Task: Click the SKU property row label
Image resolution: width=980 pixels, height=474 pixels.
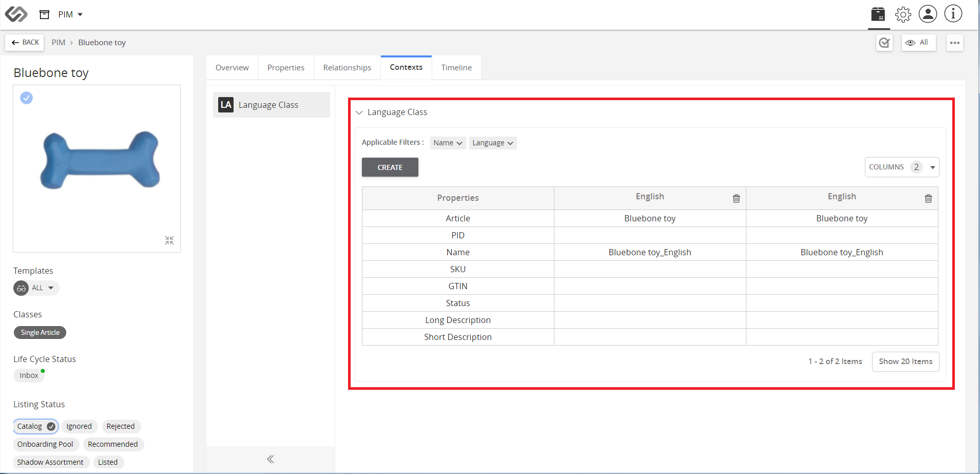Action: click(458, 269)
